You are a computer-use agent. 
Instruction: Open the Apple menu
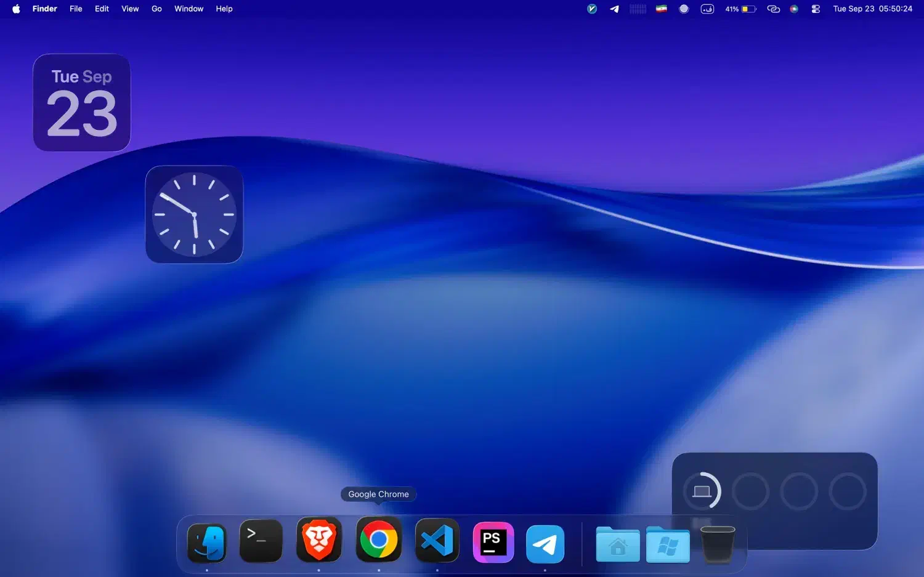[x=16, y=9]
